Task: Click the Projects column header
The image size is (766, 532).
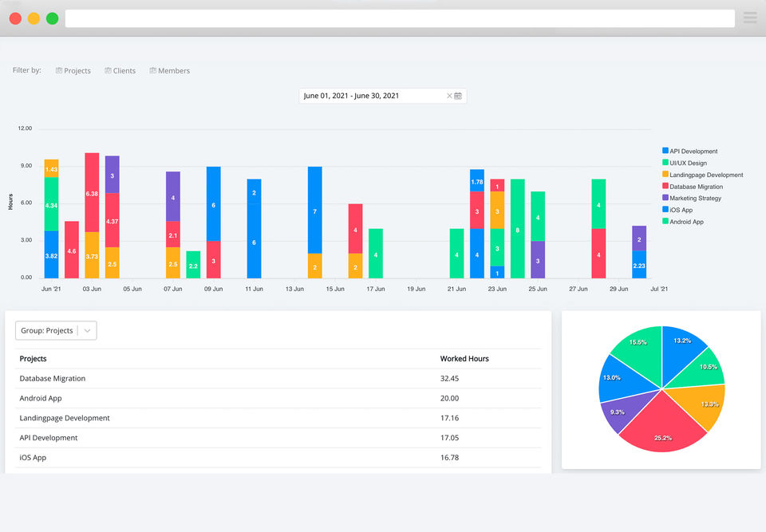Action: [x=33, y=359]
